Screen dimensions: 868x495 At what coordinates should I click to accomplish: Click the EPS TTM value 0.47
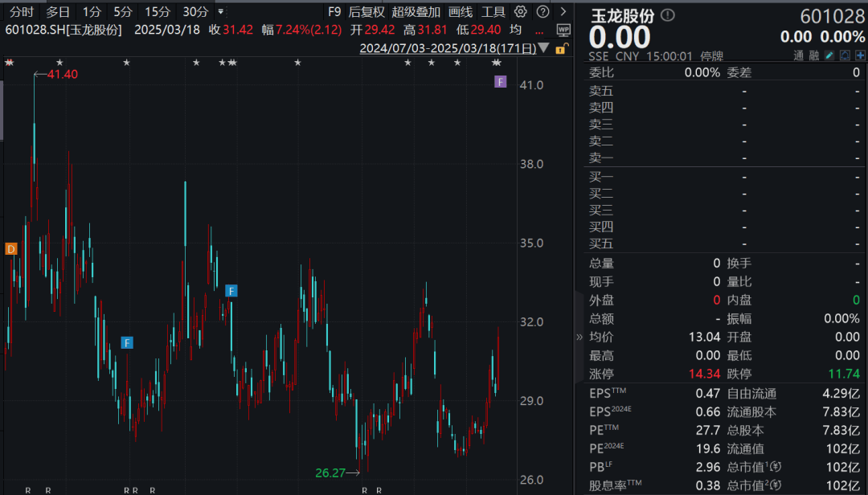[x=708, y=393]
